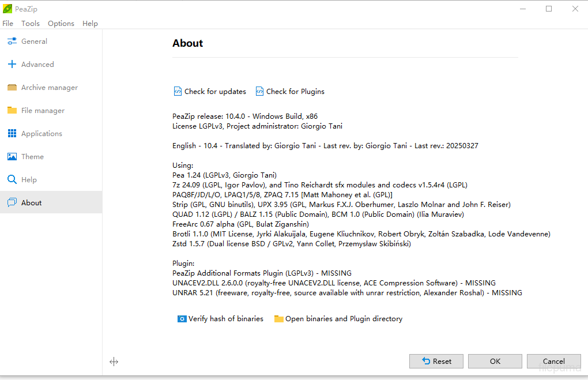This screenshot has width=588, height=380.
Task: Open the File menu
Action: coord(8,24)
